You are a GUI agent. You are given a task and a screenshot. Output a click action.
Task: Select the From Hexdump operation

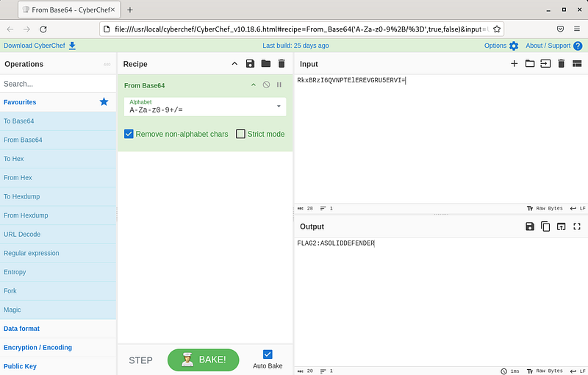click(58, 215)
